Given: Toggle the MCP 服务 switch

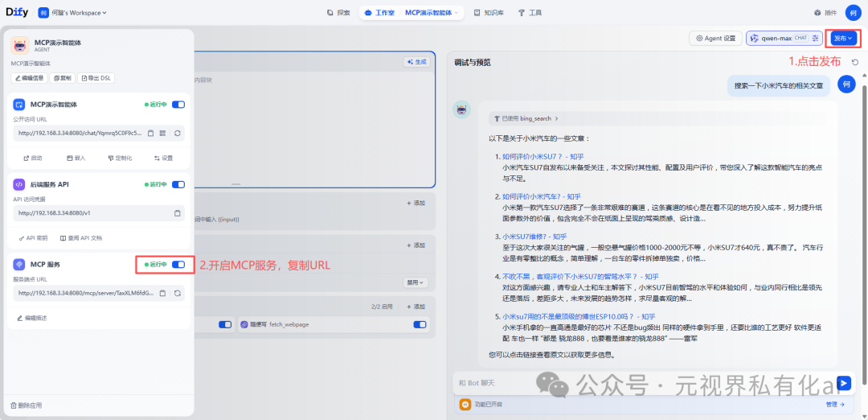Looking at the screenshot, I should (178, 264).
